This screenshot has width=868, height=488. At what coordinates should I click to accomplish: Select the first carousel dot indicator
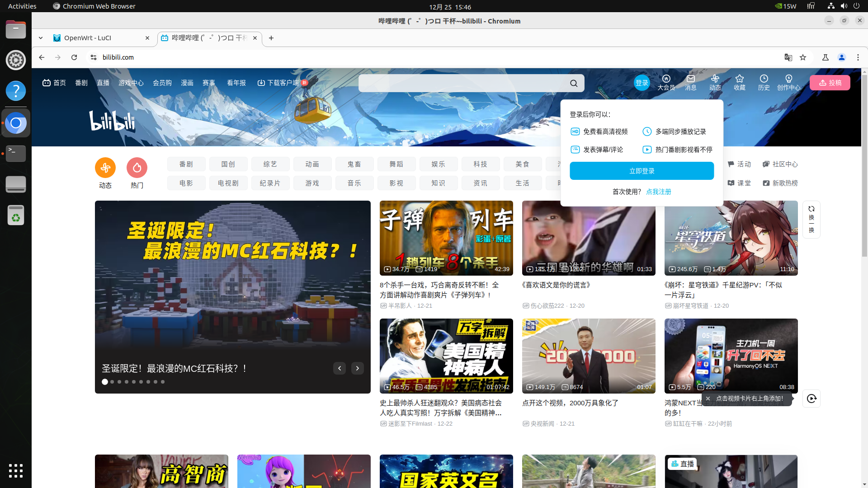[x=105, y=382]
